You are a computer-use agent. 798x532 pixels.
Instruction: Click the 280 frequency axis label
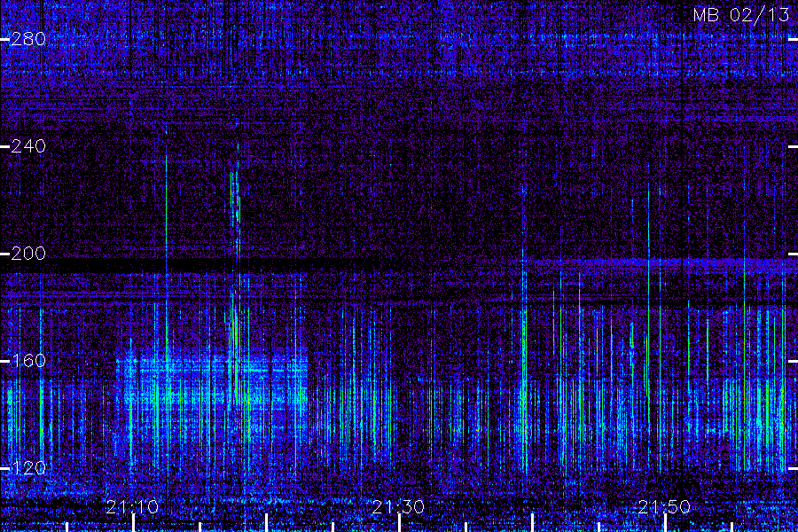coord(28,39)
